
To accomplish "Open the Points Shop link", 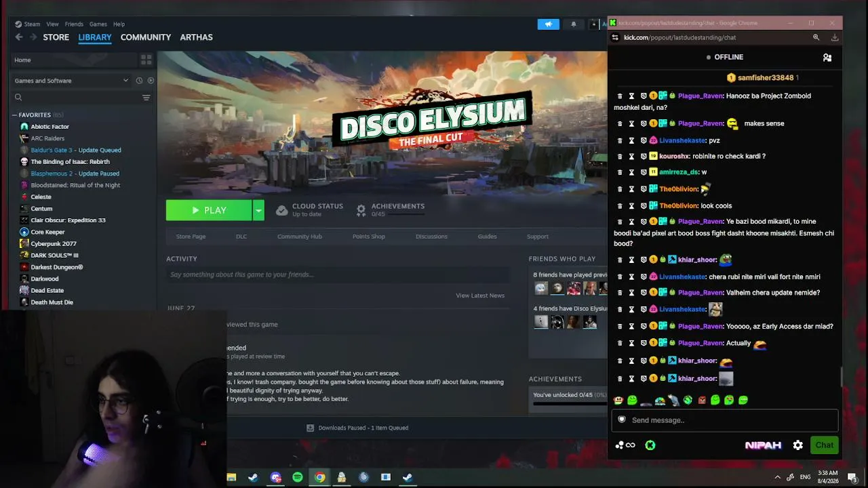I will coord(369,237).
